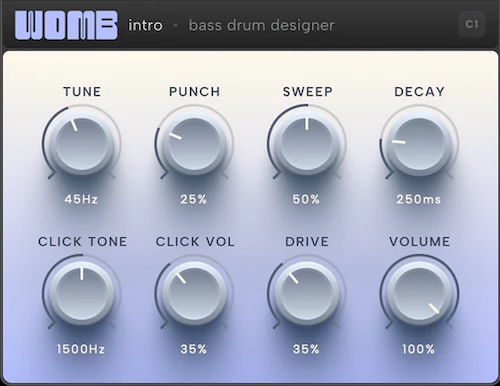Click the PUNCH label

click(195, 92)
